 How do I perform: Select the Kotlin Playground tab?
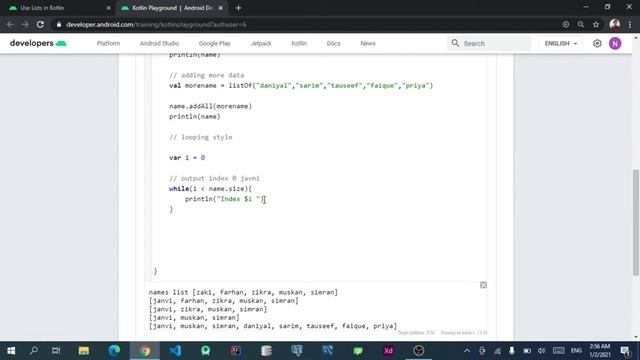[x=172, y=8]
